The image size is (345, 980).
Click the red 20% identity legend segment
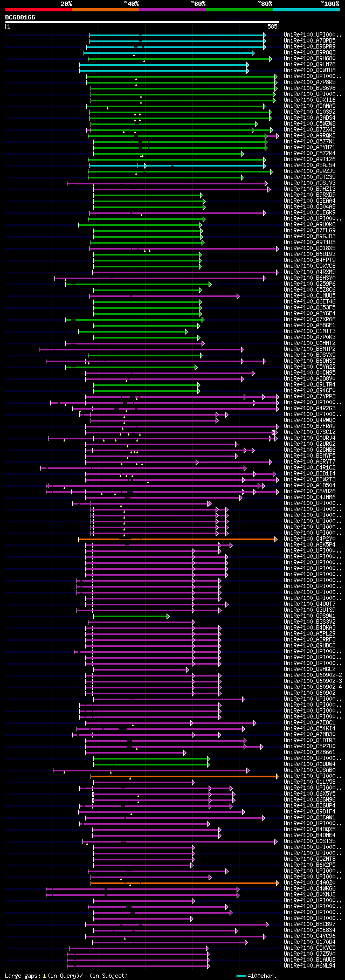pos(39,9)
